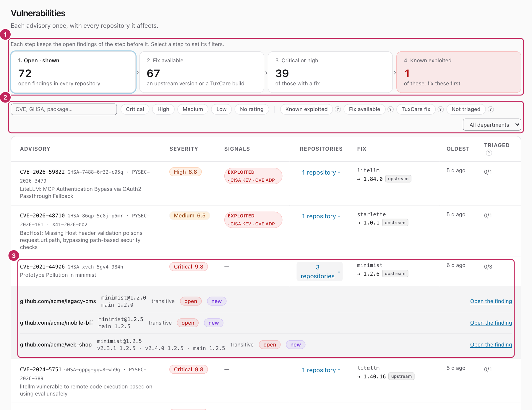Click the High 8.8 severity badge
The image size is (532, 410).
[185, 172]
